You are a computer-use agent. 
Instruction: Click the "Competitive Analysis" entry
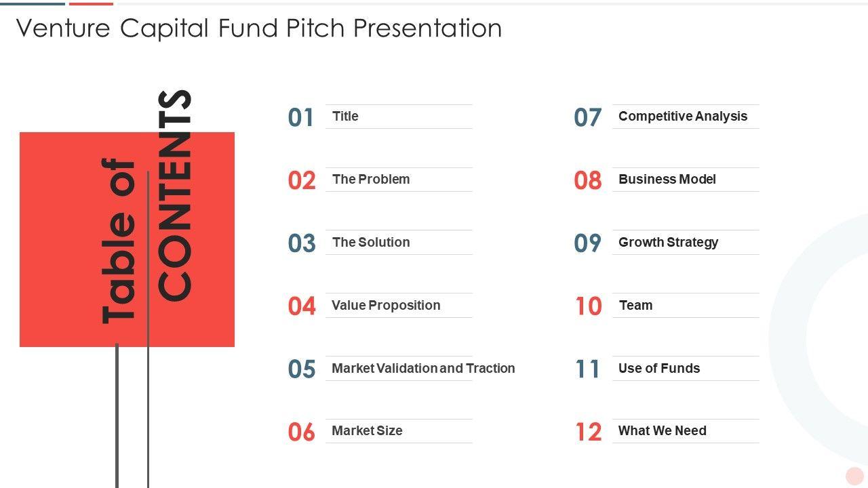click(683, 117)
